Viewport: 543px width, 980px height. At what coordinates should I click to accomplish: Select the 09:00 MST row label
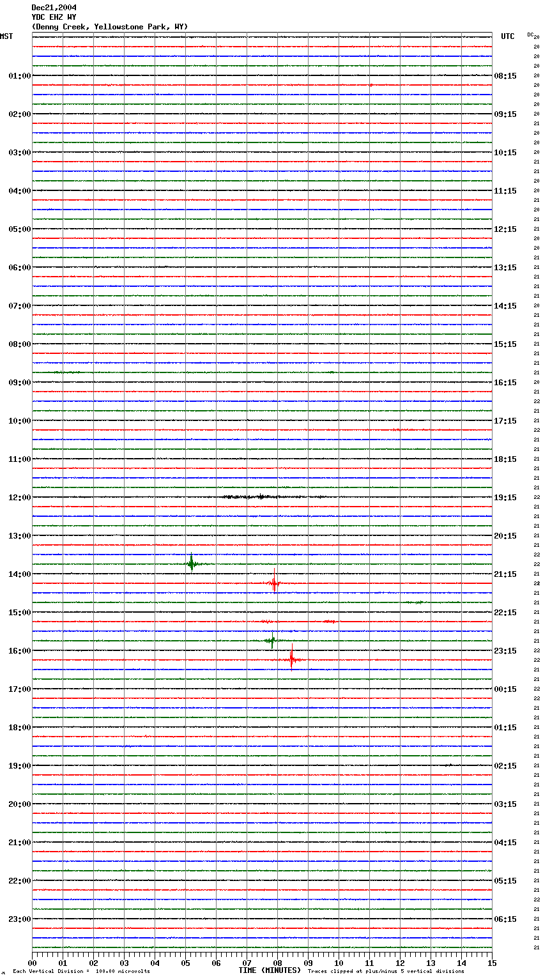(19, 383)
